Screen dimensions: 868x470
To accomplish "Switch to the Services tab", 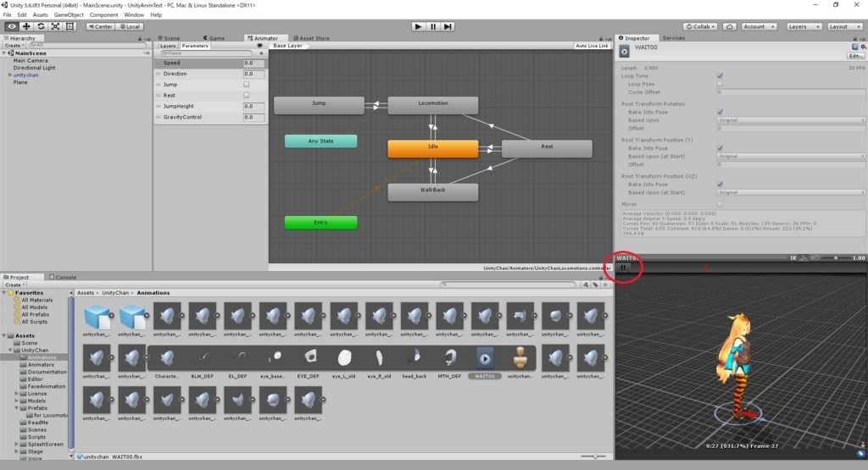I will [x=673, y=38].
